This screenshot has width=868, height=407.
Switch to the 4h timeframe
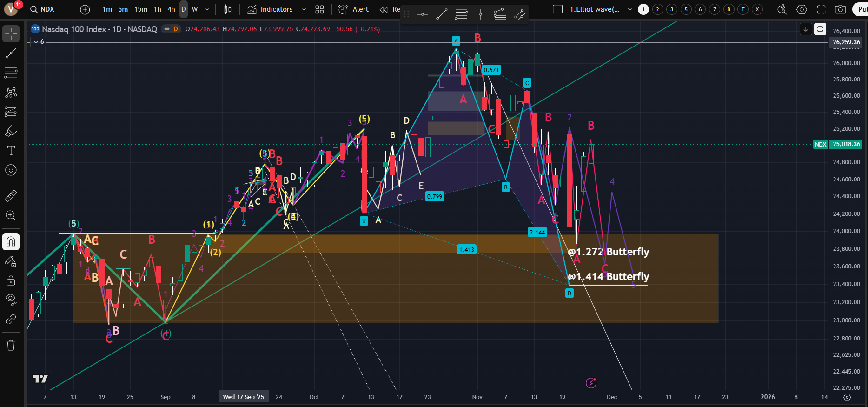point(171,9)
